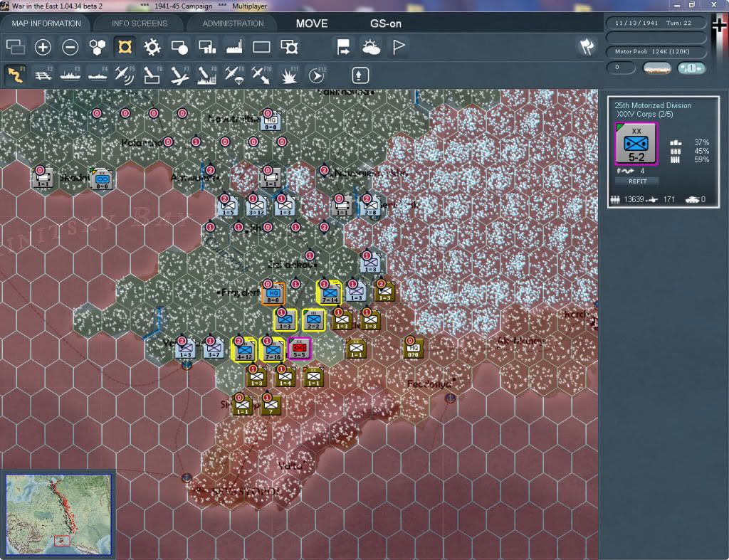Select the magenta-highlighted red 5-5 unit

tap(299, 349)
